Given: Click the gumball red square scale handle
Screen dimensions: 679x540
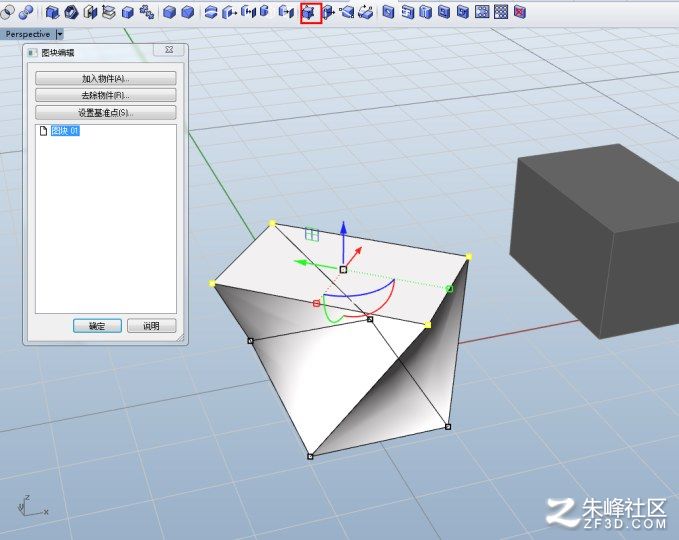Looking at the screenshot, I should tap(317, 304).
